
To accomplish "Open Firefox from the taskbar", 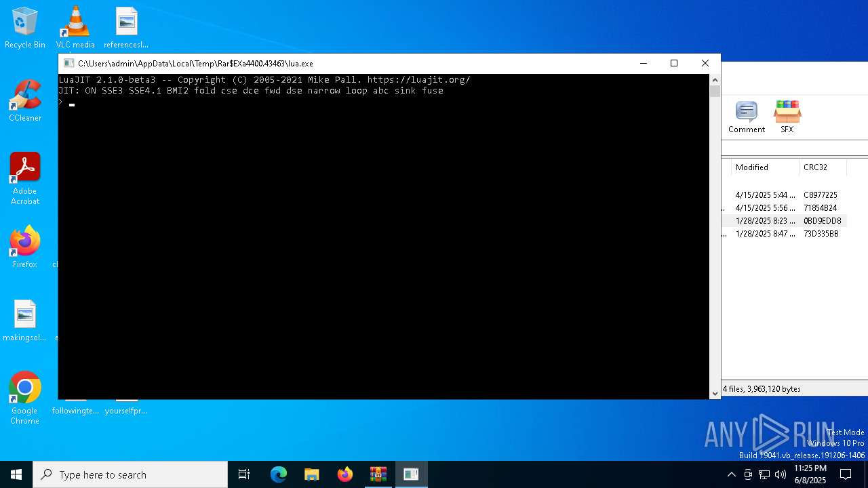I will pos(345,474).
